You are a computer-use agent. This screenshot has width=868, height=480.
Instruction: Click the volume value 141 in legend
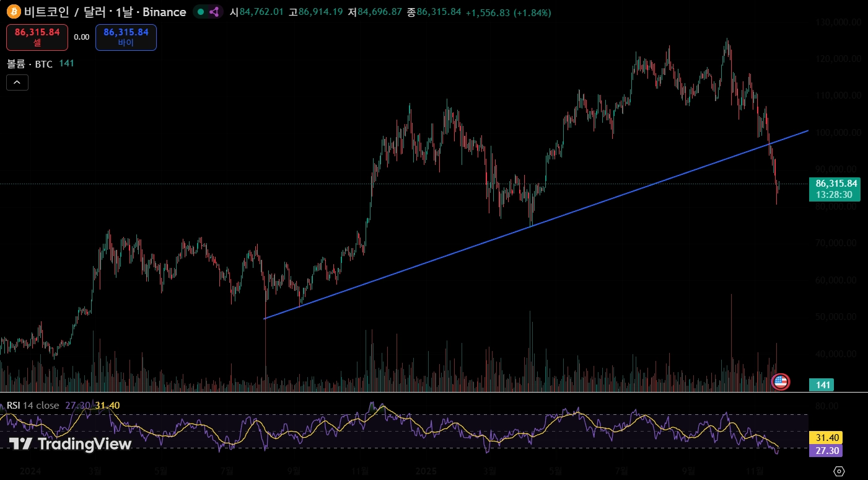click(x=67, y=64)
